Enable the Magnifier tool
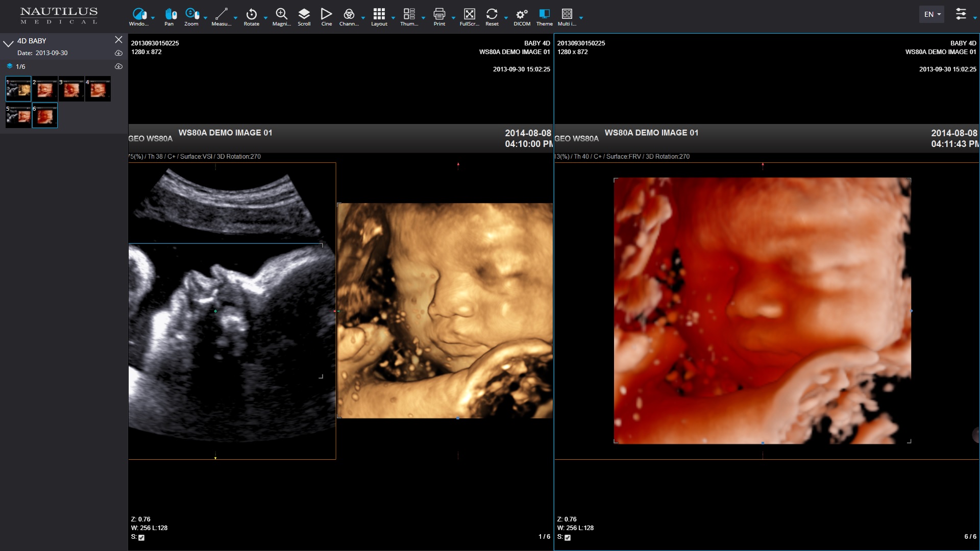Image resolution: width=980 pixels, height=551 pixels. (281, 16)
